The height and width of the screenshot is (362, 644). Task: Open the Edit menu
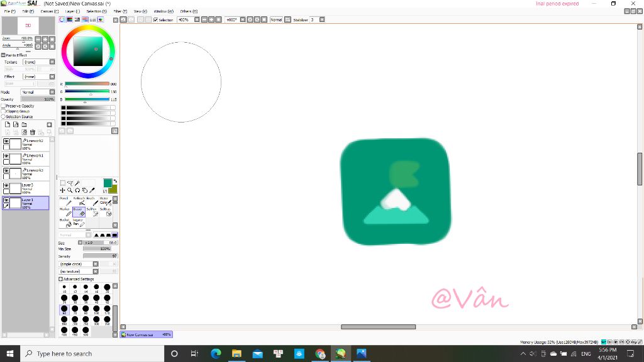click(x=28, y=11)
